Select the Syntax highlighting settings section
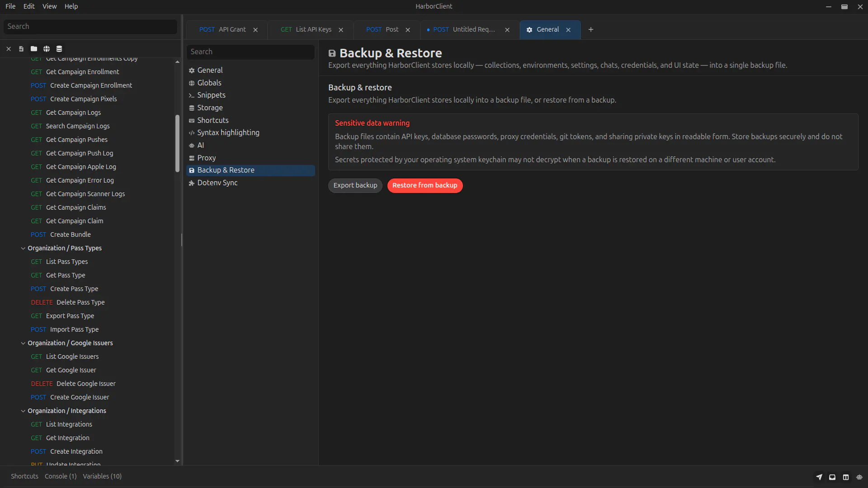The image size is (868, 488). tap(250, 133)
